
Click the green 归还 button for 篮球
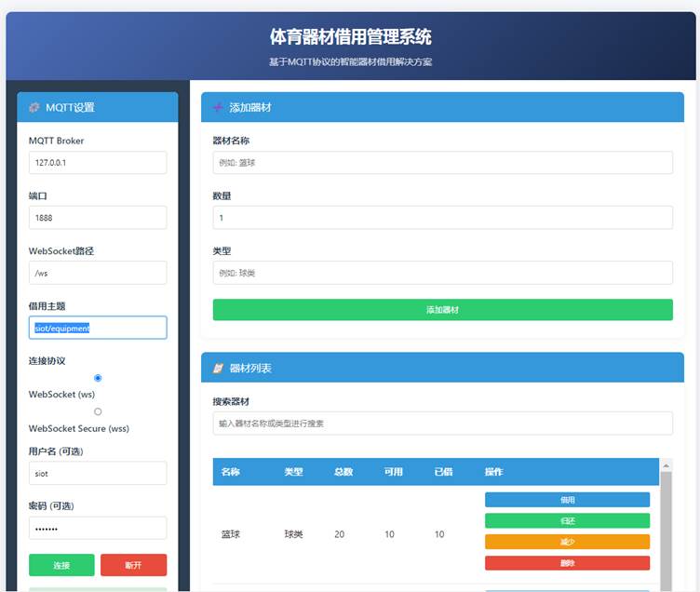(x=567, y=521)
